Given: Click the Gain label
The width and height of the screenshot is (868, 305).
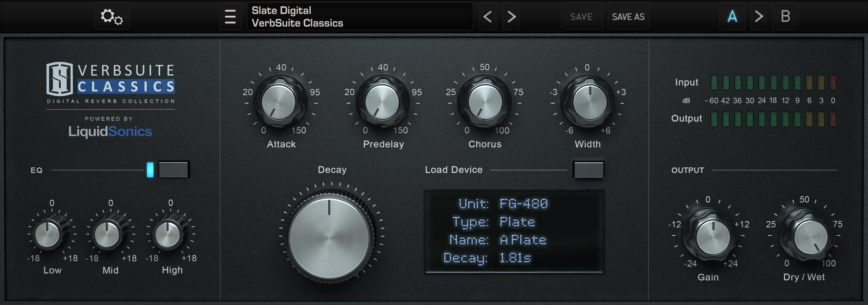Looking at the screenshot, I should 708,277.
